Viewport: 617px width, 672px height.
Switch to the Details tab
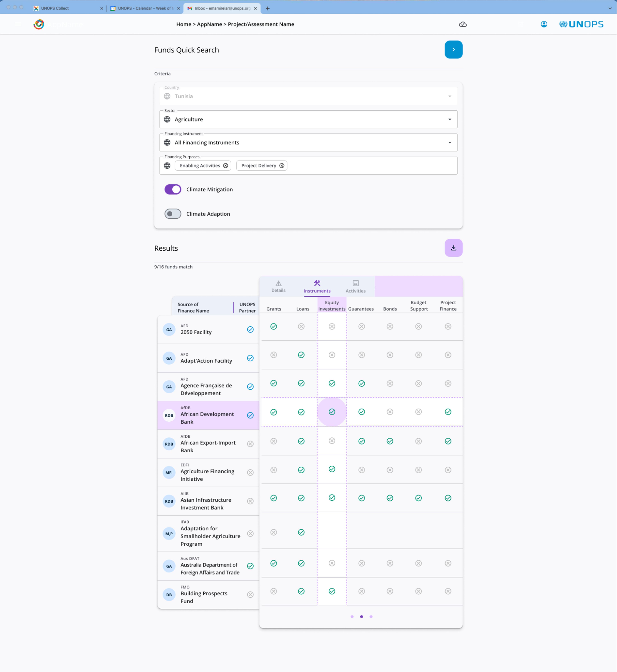pyautogui.click(x=278, y=287)
